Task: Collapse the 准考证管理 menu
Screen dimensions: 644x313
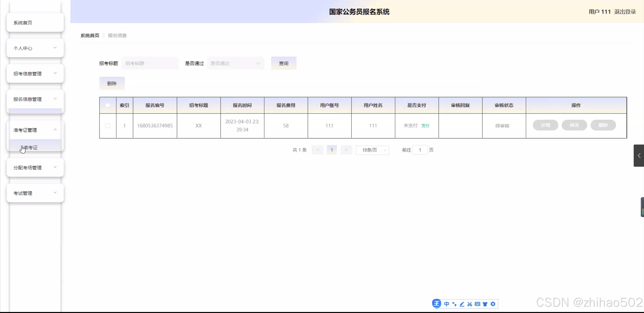Action: click(x=35, y=130)
